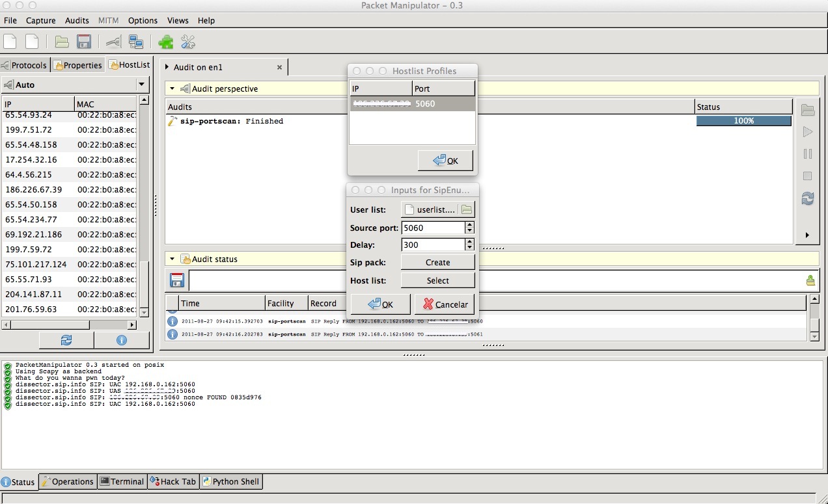828x504 pixels.
Task: Switch to the Properties tab
Action: point(77,65)
